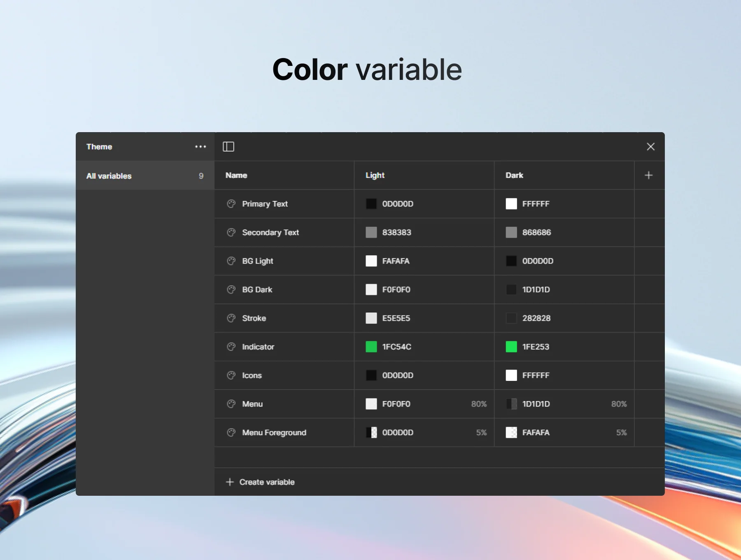Screen dimensions: 741x560
Task: Click hex value 838383
Action: 396,232
